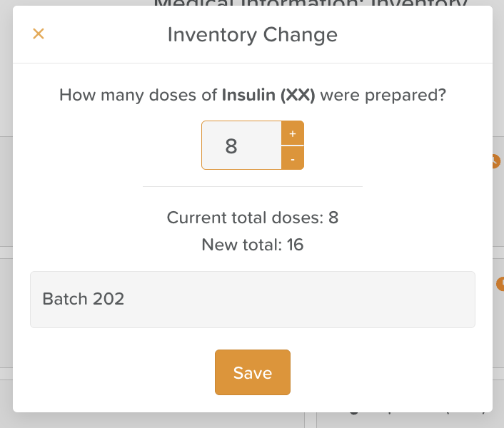This screenshot has height=428, width=504.
Task: Click the "How many doses of" question text
Action: 138,95
